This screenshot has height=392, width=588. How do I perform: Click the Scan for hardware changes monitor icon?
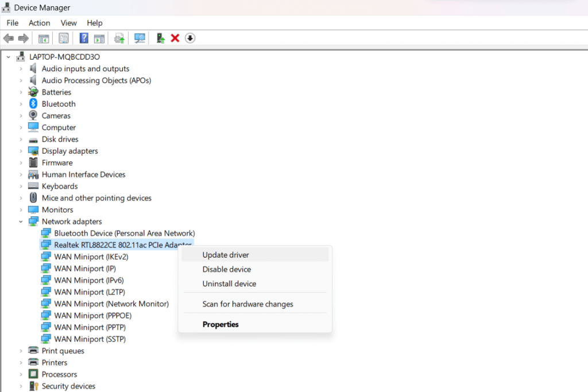click(140, 38)
